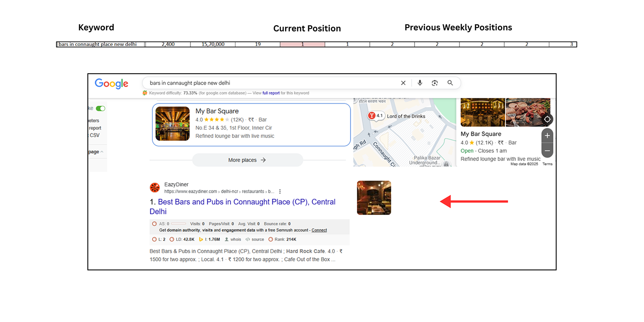Click inside the Google search text field
644x322 pixels.
tap(267, 83)
